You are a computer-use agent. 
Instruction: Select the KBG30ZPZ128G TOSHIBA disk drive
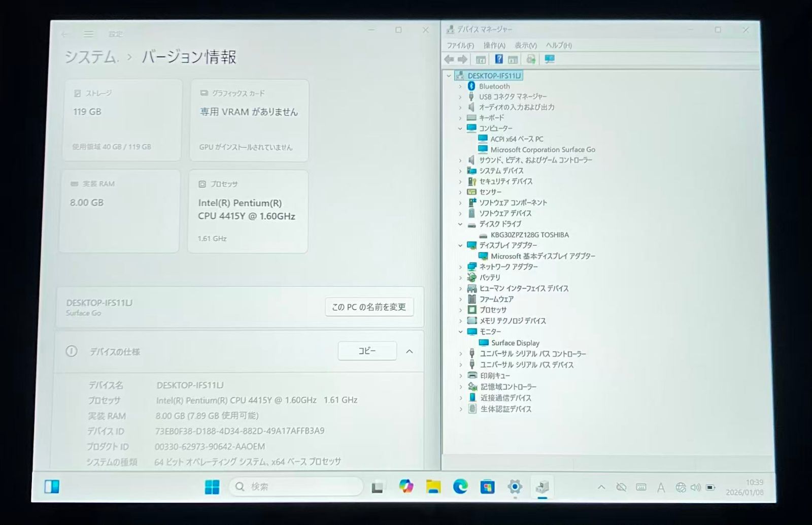529,235
